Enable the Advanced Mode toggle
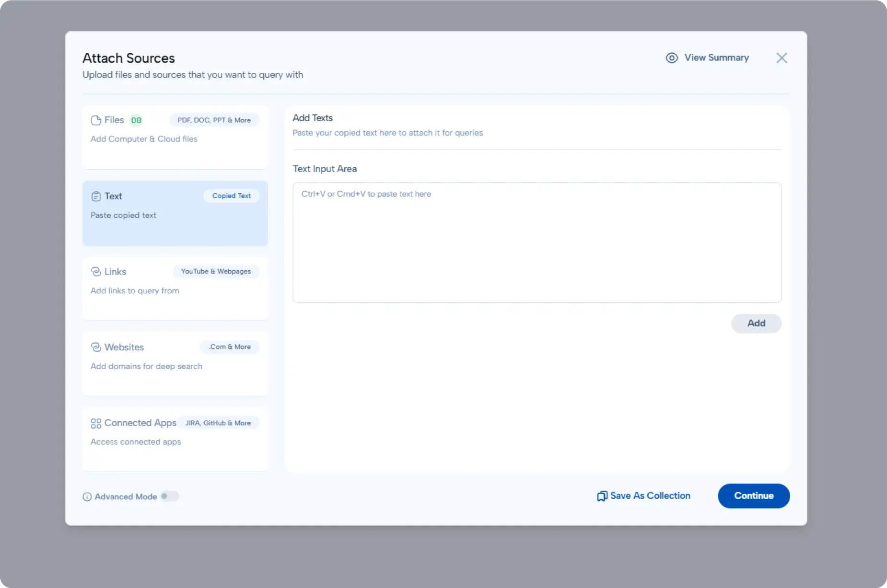 pyautogui.click(x=170, y=496)
